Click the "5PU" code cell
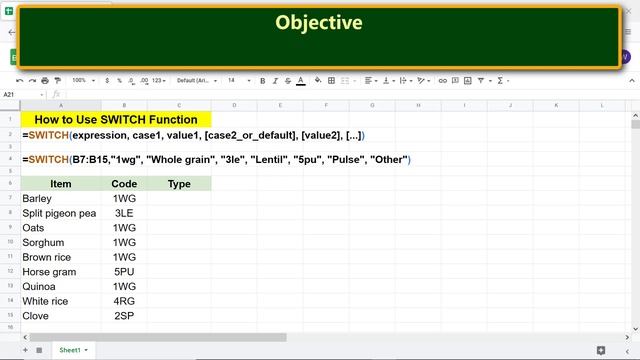Image resolution: width=640 pixels, height=360 pixels. 124,272
